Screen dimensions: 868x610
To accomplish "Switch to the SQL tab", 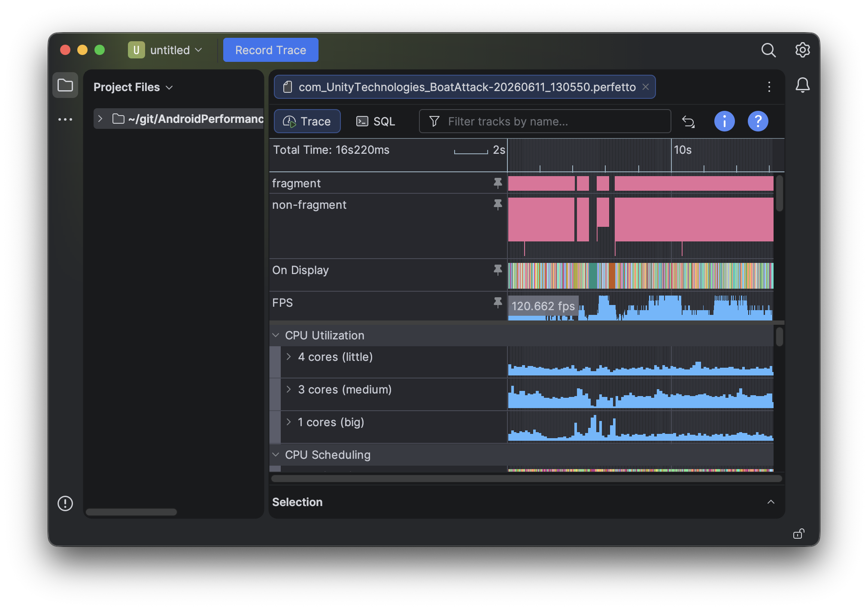I will (376, 122).
